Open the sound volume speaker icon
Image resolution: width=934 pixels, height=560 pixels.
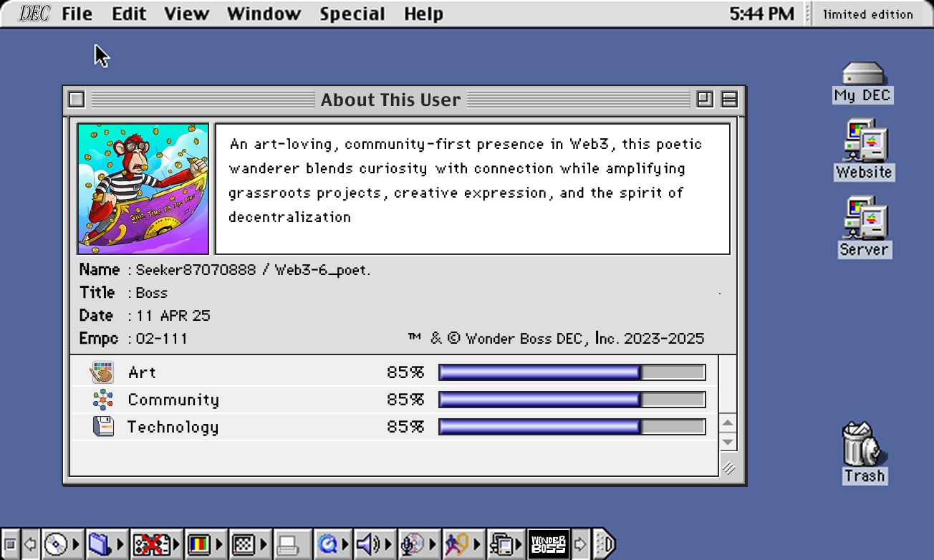[x=367, y=545]
